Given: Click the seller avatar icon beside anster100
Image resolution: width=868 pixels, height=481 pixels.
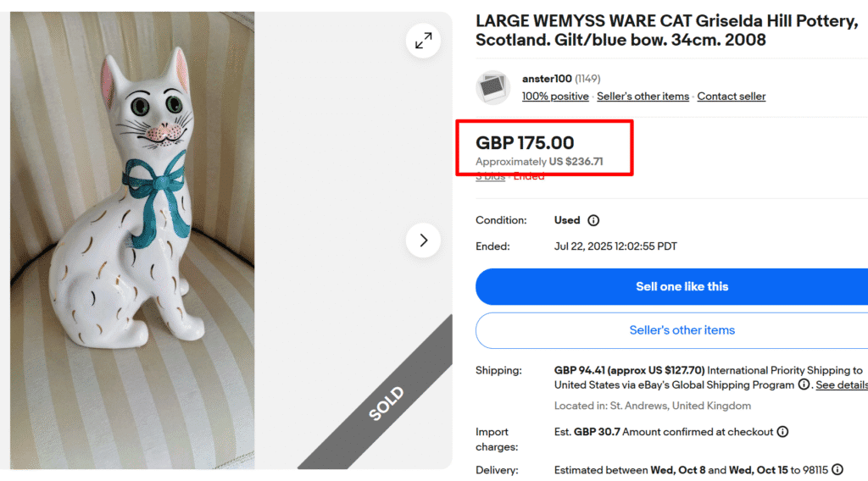Looking at the screenshot, I should [x=492, y=87].
